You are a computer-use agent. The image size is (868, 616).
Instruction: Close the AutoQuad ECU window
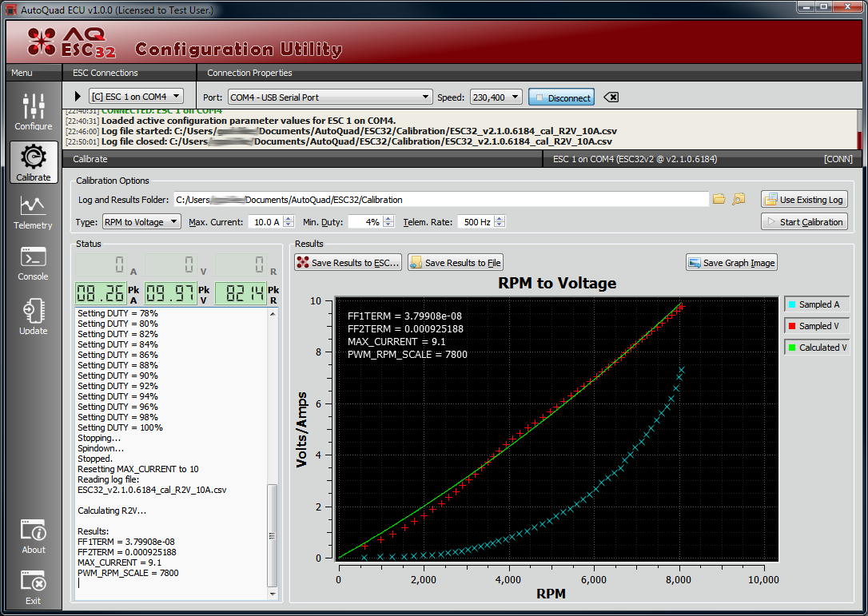847,6
